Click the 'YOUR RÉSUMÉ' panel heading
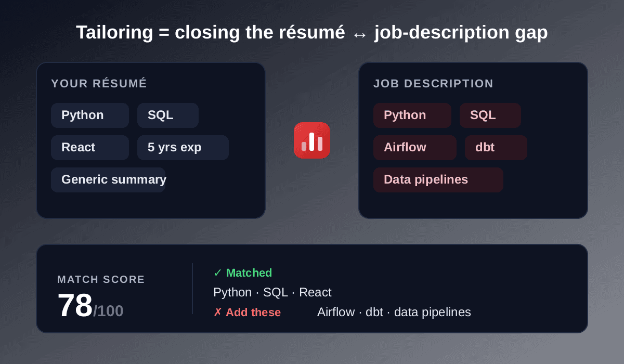This screenshot has width=624, height=364. (99, 84)
